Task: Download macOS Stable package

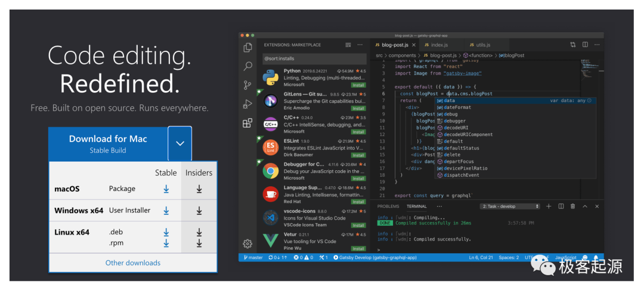Action: pos(166,189)
